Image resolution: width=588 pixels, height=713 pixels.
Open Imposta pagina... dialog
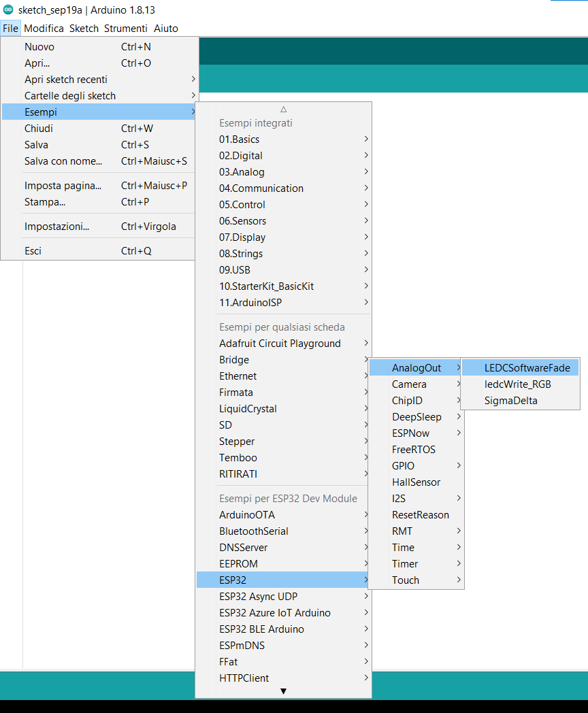[x=99, y=186]
